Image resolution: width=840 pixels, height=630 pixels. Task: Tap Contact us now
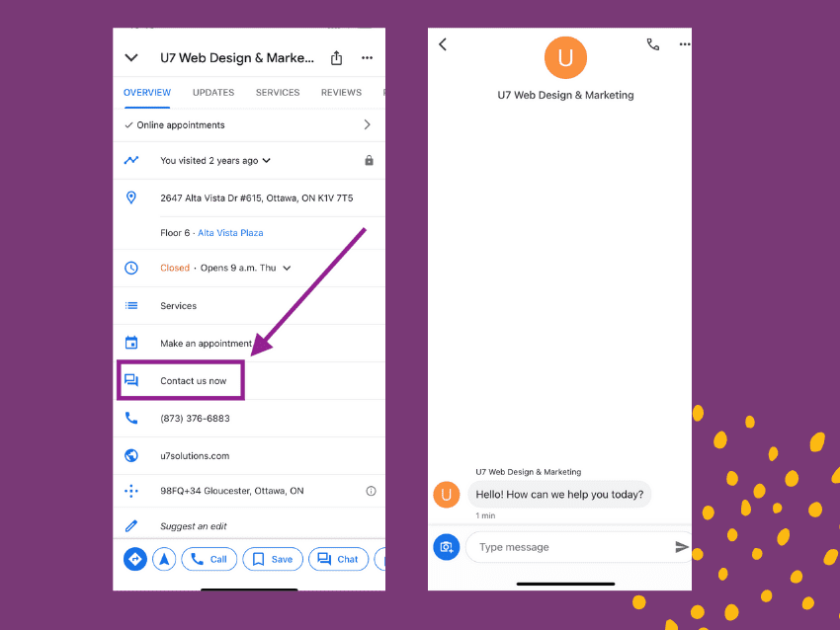click(x=194, y=380)
